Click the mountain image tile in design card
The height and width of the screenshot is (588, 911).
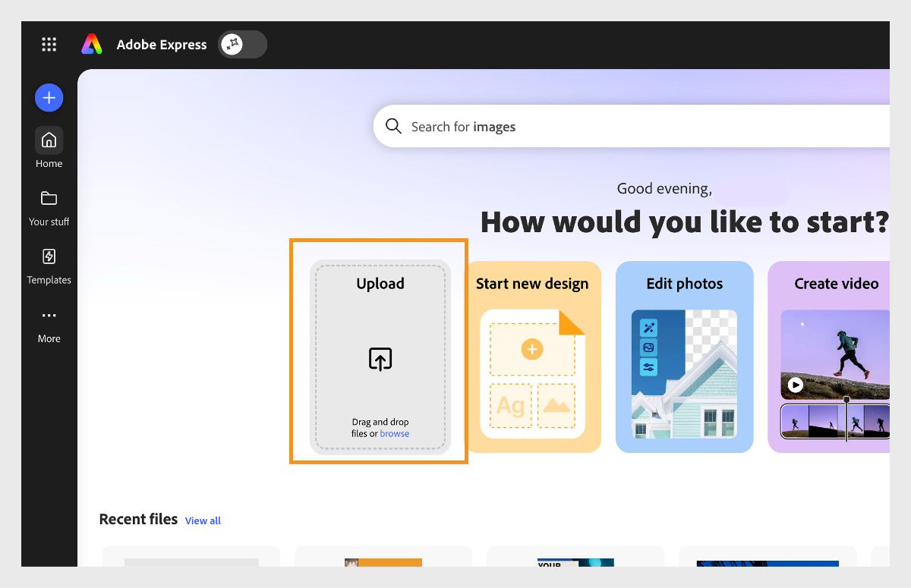(556, 406)
